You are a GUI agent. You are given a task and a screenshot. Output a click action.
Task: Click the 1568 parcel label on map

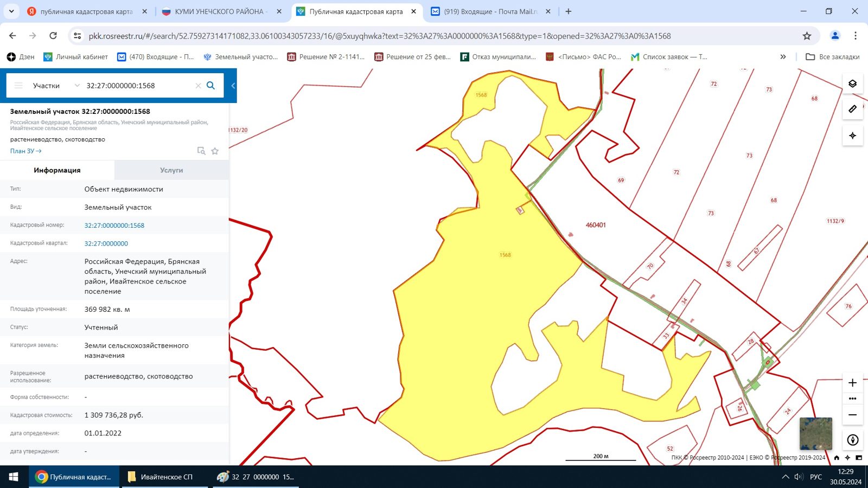505,255
